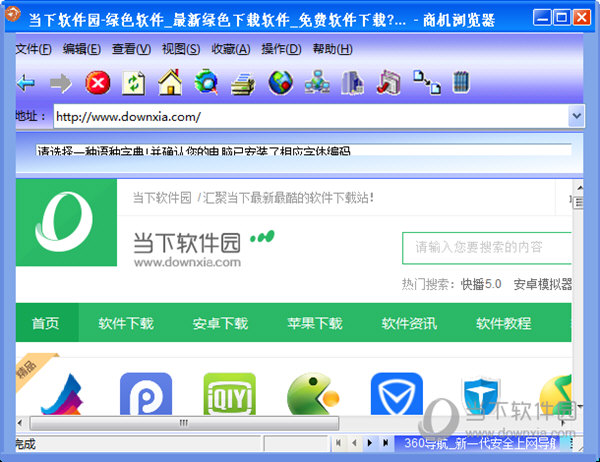
Task: Click the 完成 status bar text
Action: pyautogui.click(x=25, y=444)
